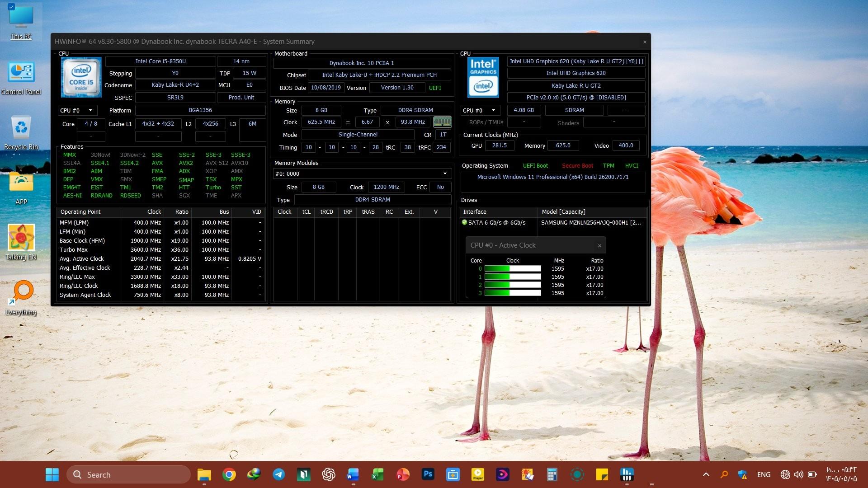Viewport: 868px width, 488px height.
Task: Click the Single-Channel memory mode field
Action: 358,135
